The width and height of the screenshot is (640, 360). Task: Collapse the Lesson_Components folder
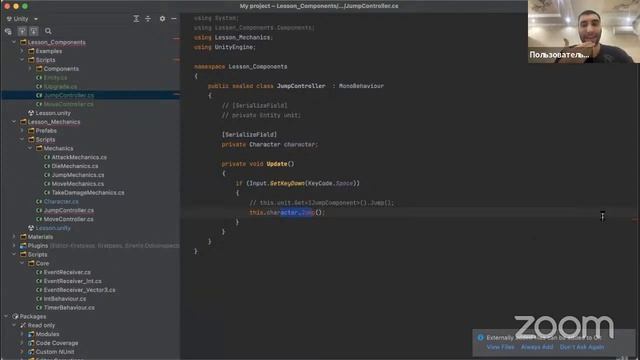pos(14,42)
